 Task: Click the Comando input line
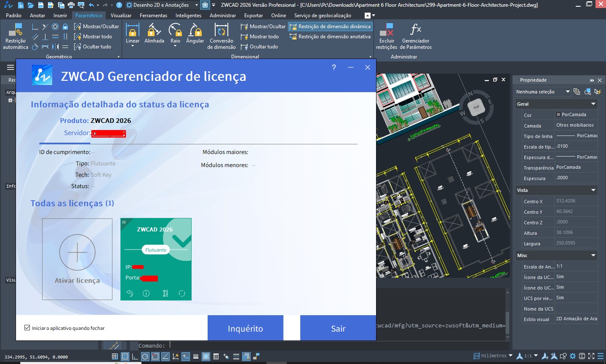click(322, 345)
